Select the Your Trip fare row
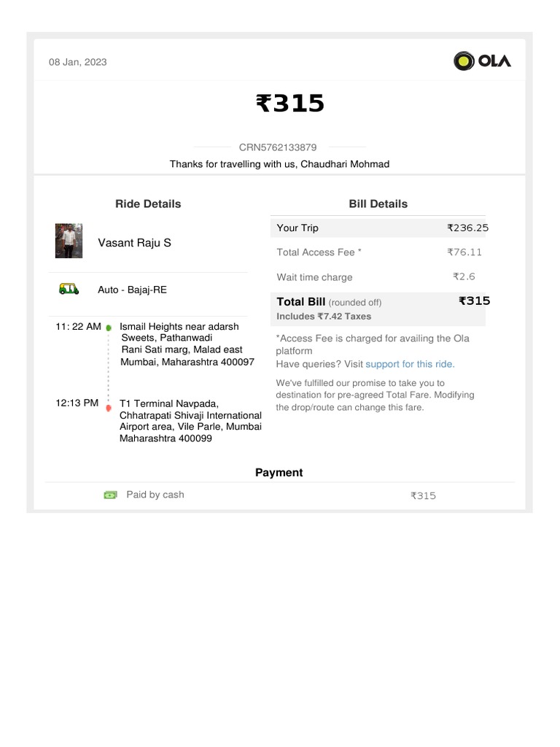 coord(378,228)
